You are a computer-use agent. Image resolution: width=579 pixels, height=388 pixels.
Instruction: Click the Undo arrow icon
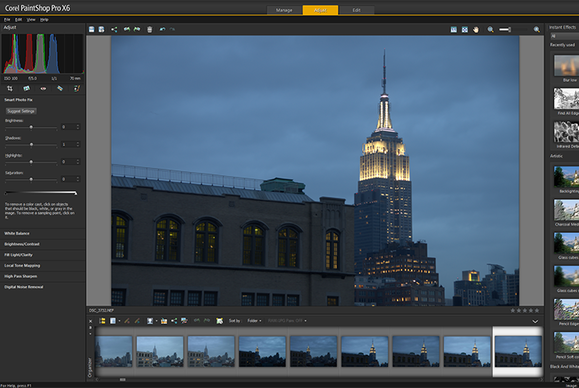(162, 29)
